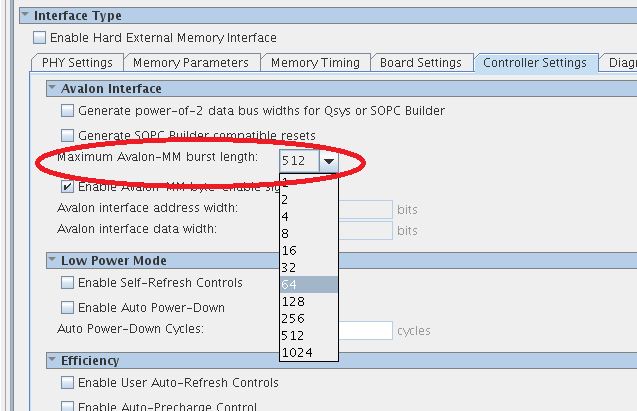Collapse the Interface Type section

pos(24,16)
